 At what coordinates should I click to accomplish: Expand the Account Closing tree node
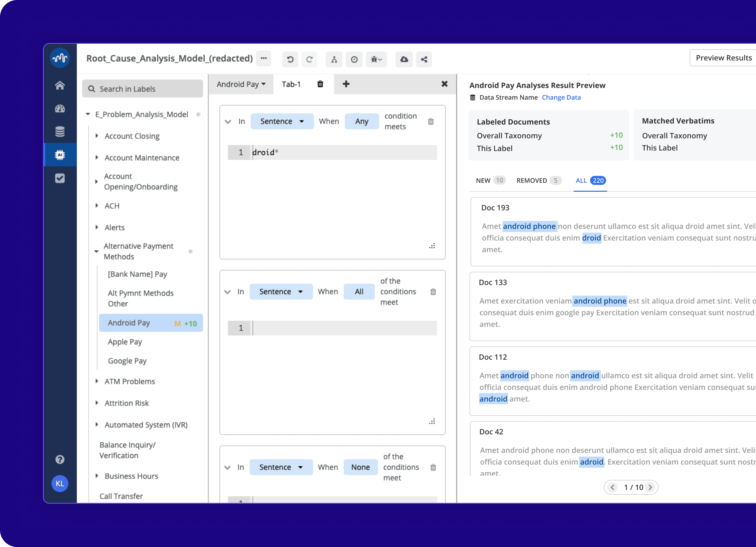point(97,136)
